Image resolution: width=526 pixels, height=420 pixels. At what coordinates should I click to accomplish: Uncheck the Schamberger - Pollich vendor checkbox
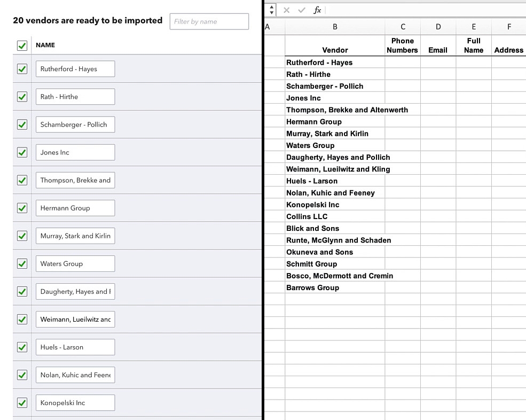[x=22, y=125]
